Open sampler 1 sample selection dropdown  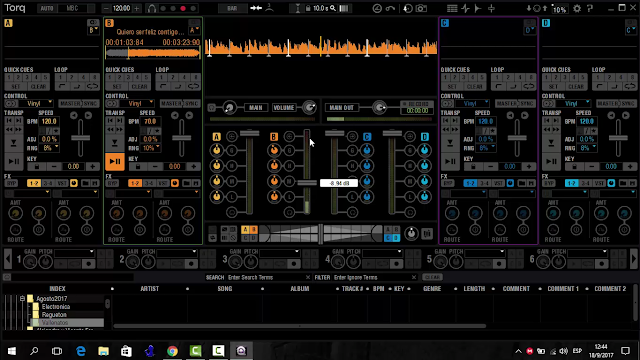(x=74, y=253)
